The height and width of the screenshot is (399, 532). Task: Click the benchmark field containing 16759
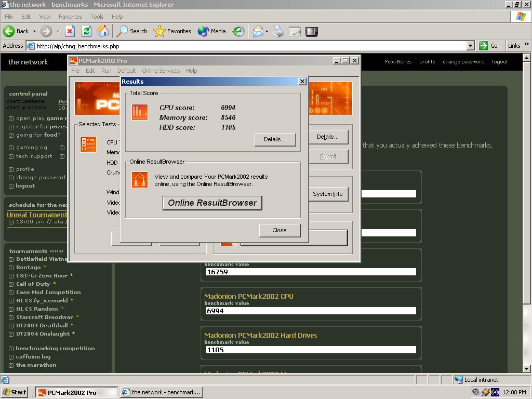pyautogui.click(x=311, y=272)
